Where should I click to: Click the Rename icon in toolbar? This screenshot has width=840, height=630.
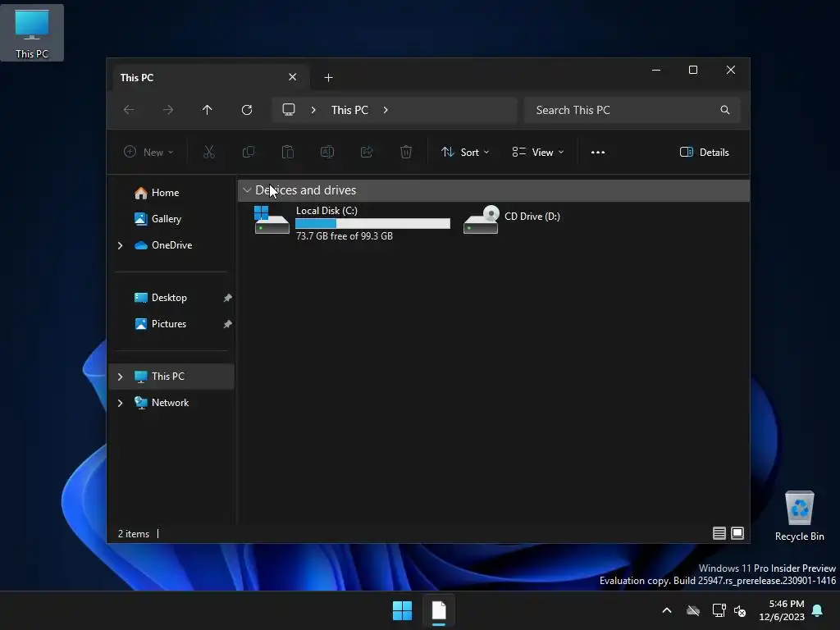(327, 152)
